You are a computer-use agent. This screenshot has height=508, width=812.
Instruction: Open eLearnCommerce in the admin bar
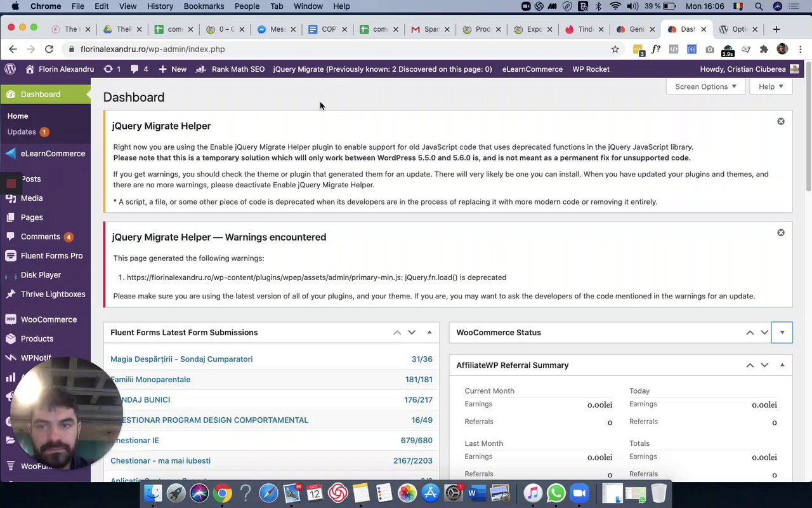[532, 69]
